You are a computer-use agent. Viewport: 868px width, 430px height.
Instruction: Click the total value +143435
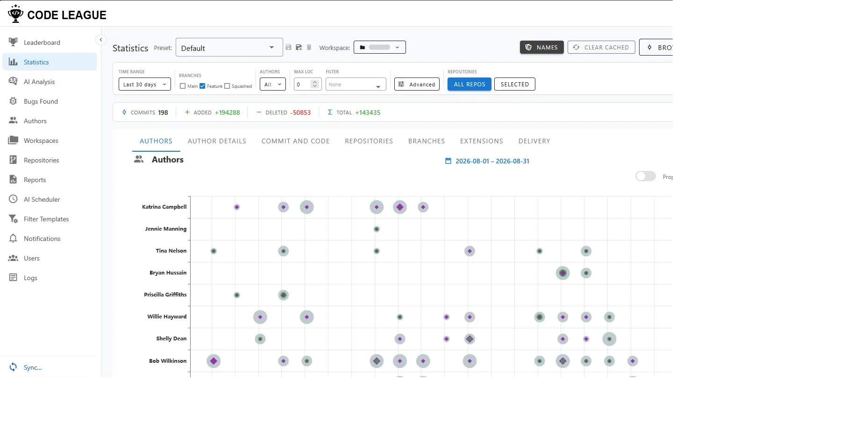tap(368, 113)
